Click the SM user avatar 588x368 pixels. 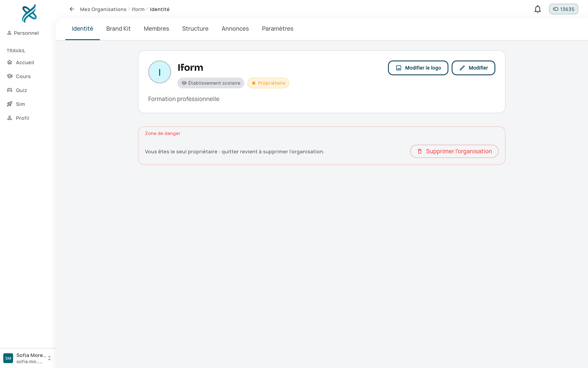click(x=8, y=358)
